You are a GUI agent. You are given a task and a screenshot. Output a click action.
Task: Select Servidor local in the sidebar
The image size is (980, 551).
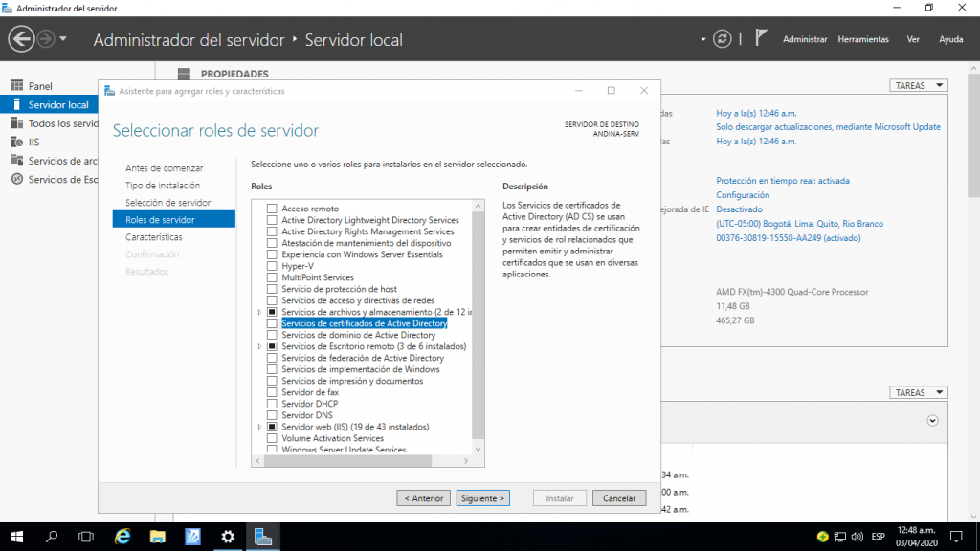pos(49,104)
